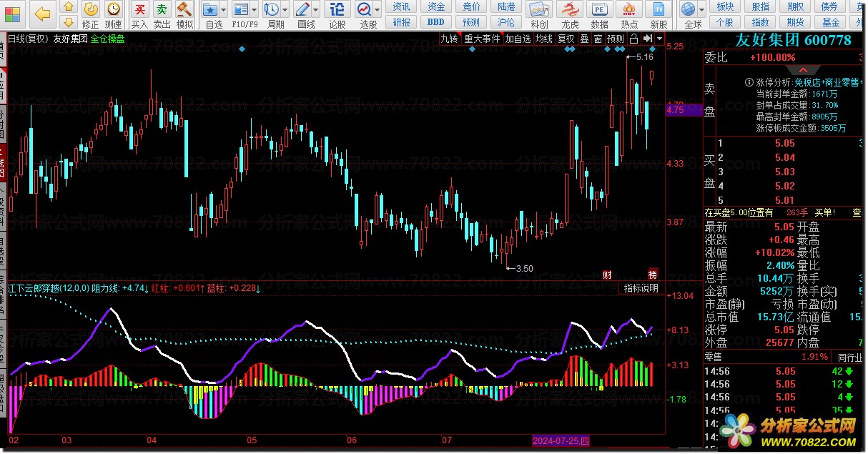Click the up arrow icon in the toolbar

point(68,6)
